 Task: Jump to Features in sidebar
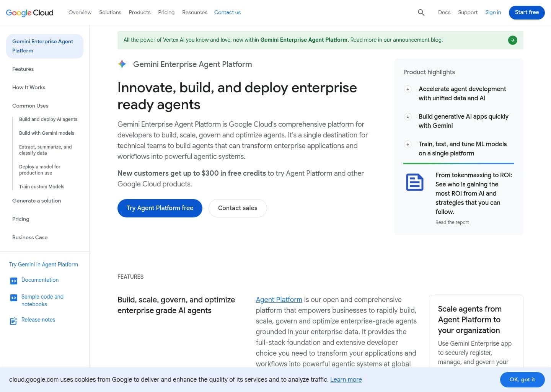23,69
